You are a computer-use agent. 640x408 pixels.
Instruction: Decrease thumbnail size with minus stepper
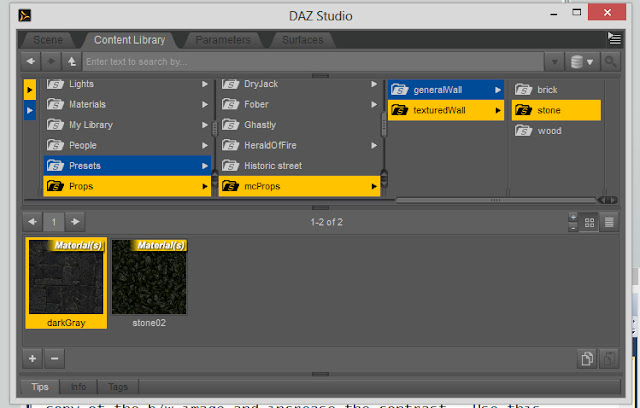coord(573,228)
